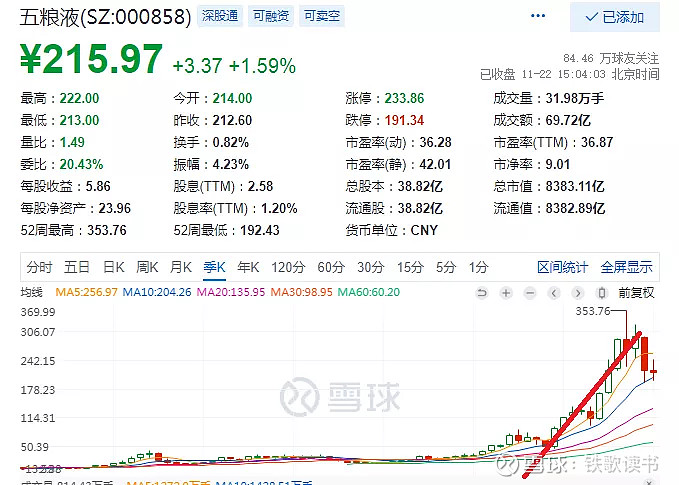679x485 pixels.
Task: Switch to the 年K chart tab
Action: click(x=248, y=267)
